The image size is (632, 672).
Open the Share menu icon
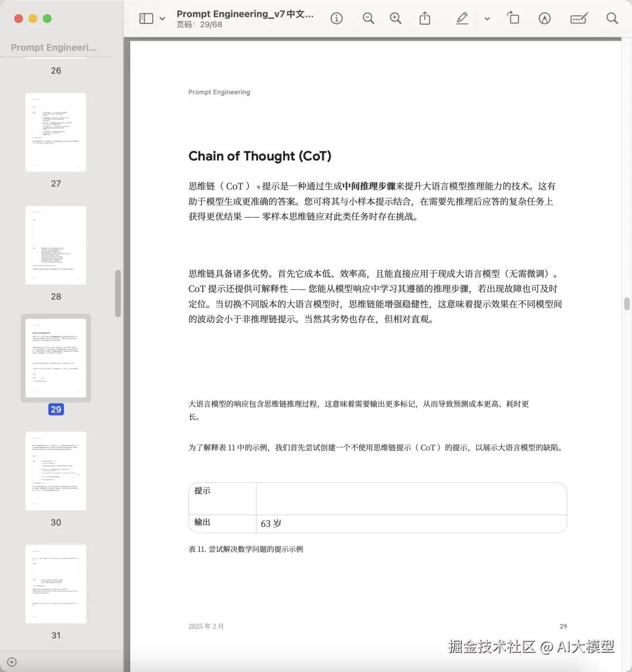[x=425, y=19]
